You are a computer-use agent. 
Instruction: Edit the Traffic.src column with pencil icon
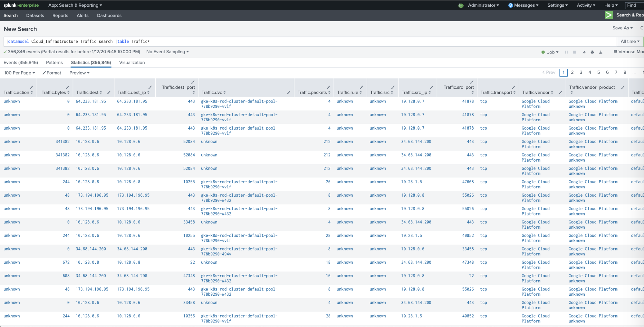pyautogui.click(x=393, y=87)
